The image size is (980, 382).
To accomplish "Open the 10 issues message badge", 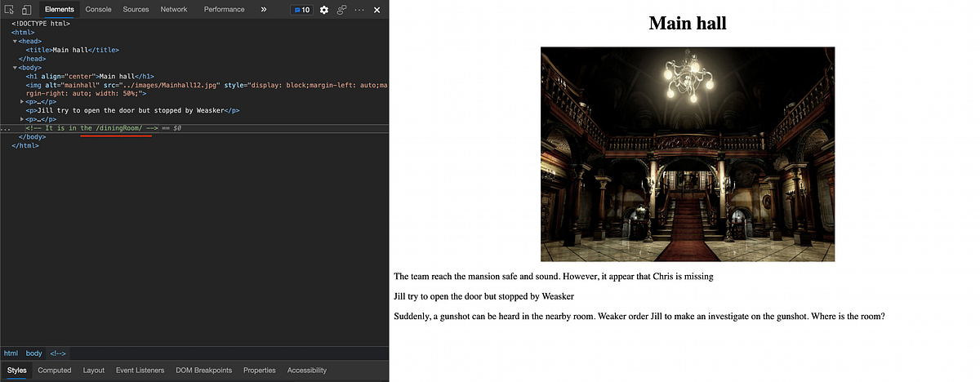I will click(x=301, y=10).
